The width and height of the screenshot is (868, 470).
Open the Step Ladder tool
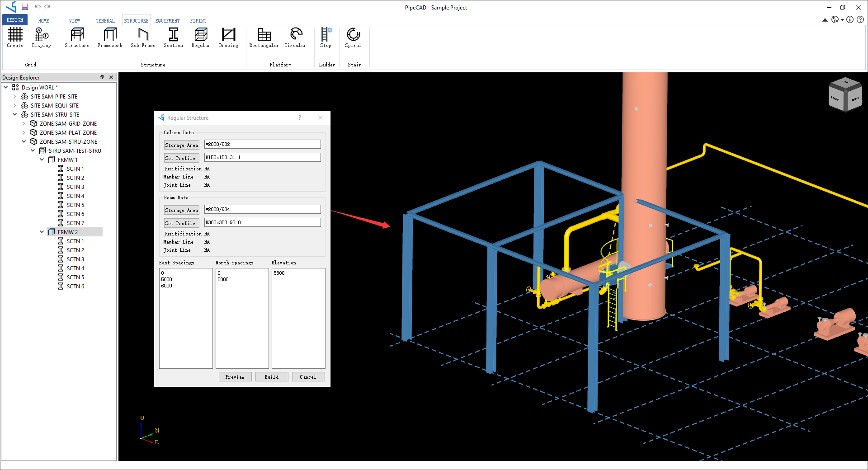[x=326, y=38]
